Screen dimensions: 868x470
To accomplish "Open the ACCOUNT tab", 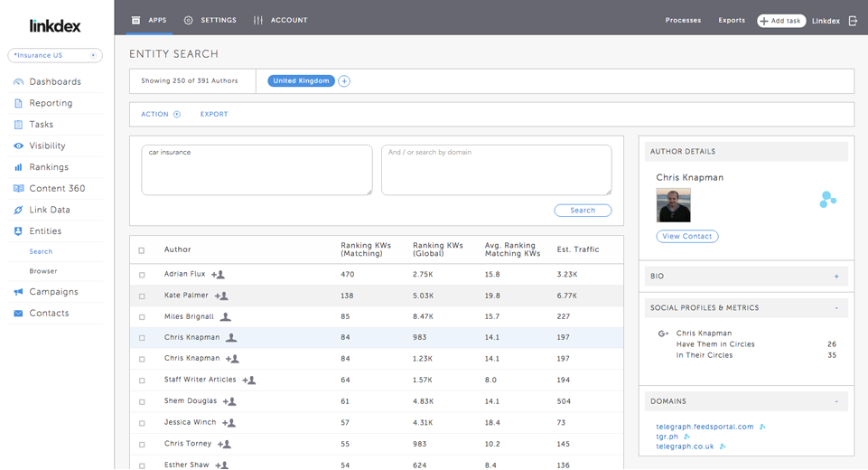I will click(280, 20).
